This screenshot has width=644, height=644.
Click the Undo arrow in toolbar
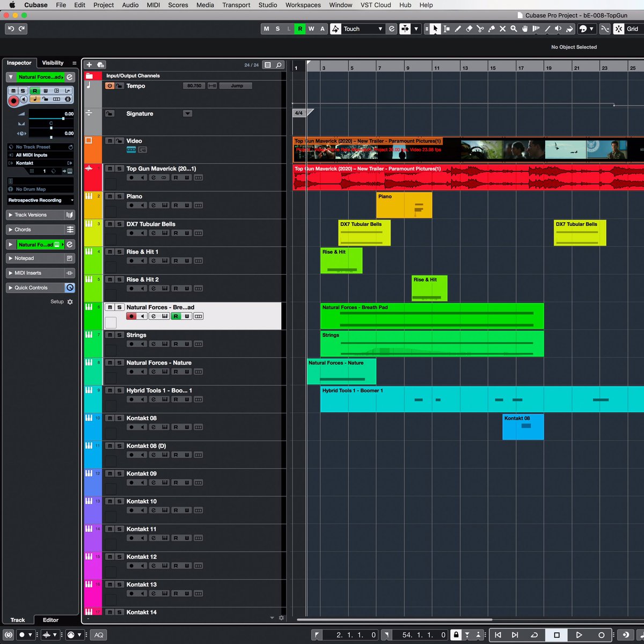(11, 29)
